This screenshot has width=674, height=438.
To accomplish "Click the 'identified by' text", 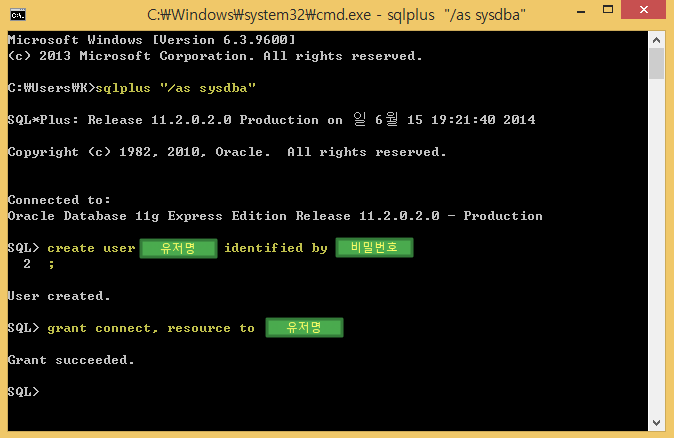I will pos(276,248).
